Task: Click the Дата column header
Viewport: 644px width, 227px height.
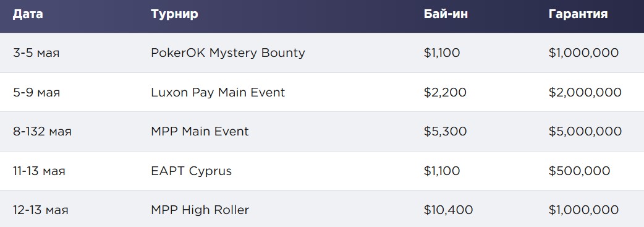Action: (x=28, y=14)
